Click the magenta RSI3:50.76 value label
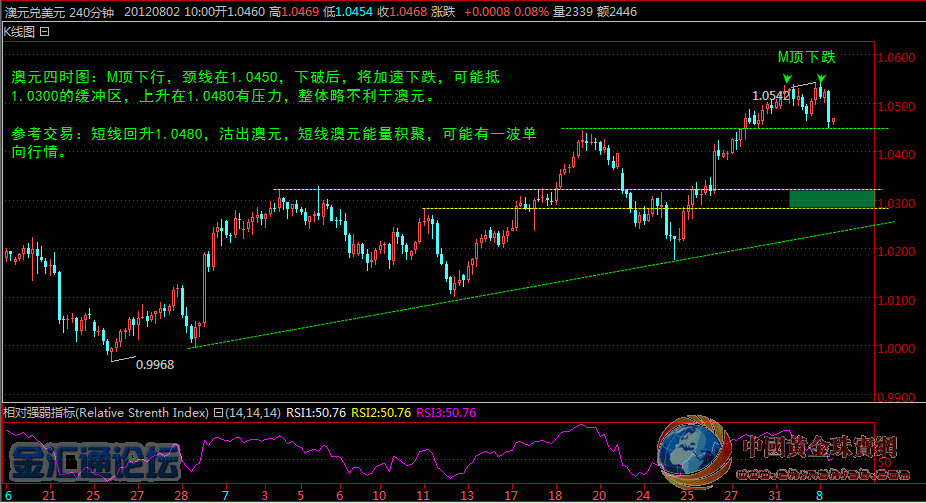Viewport: 926px width, 503px height. pos(446,412)
